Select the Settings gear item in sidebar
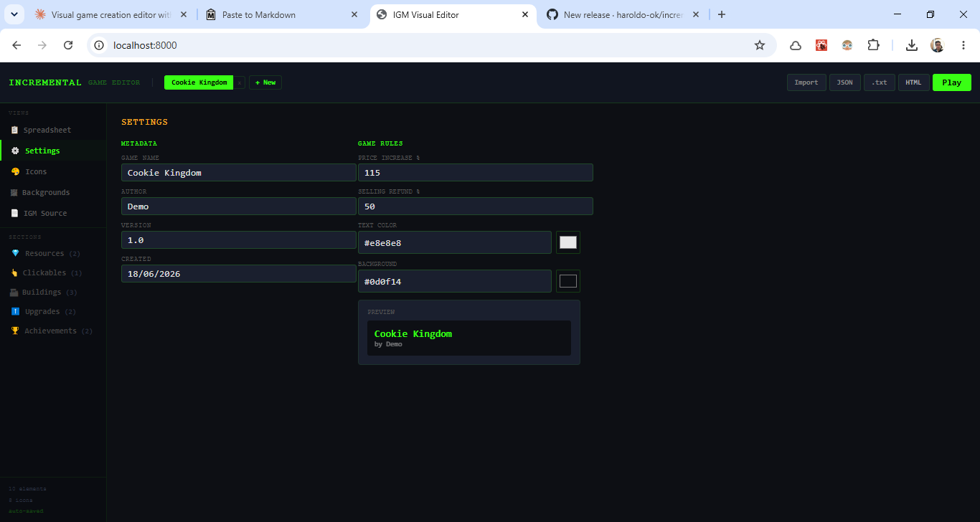Screen dimensions: 980x522 tap(53, 151)
